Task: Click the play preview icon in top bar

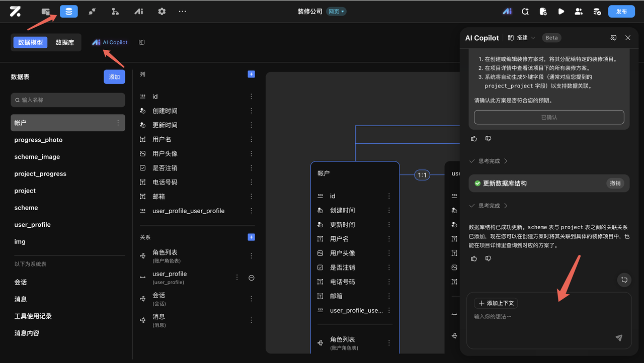Action: pyautogui.click(x=561, y=12)
